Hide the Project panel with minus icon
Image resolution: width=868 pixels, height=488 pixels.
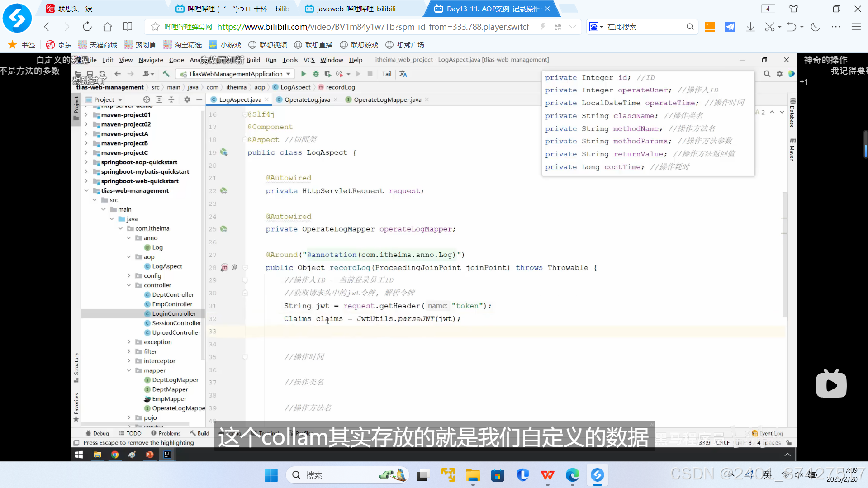pyautogui.click(x=199, y=99)
